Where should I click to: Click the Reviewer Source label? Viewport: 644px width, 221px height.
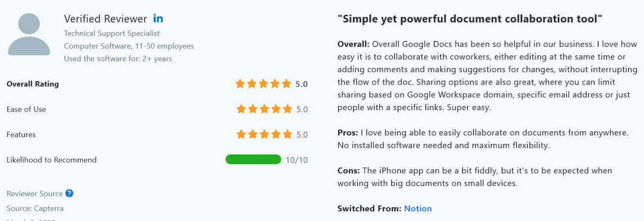click(35, 194)
